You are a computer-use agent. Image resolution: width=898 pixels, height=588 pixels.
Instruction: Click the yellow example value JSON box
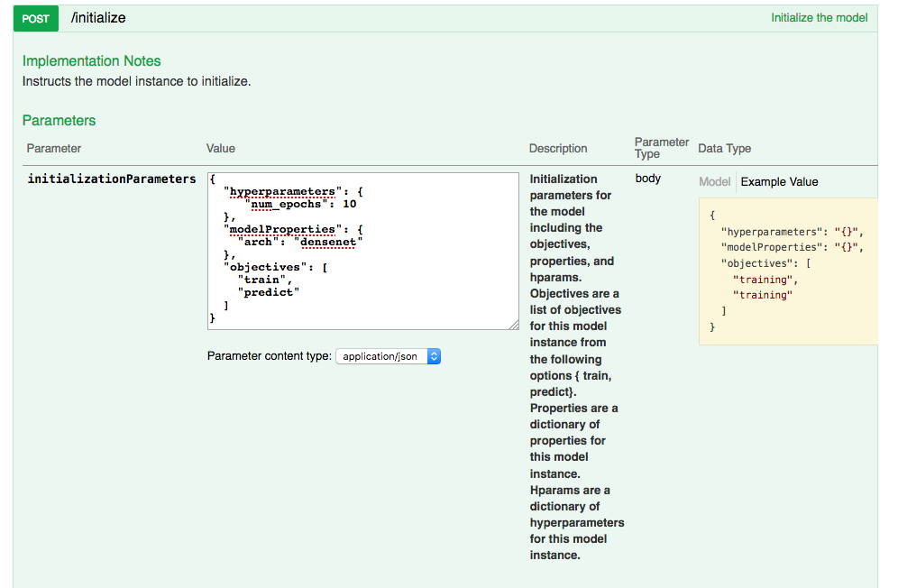coord(788,271)
